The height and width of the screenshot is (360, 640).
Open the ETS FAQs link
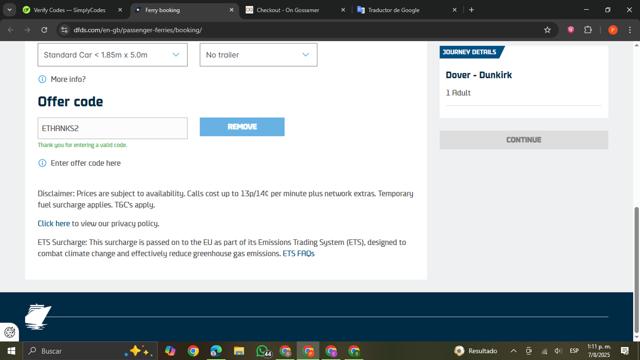pos(298,253)
